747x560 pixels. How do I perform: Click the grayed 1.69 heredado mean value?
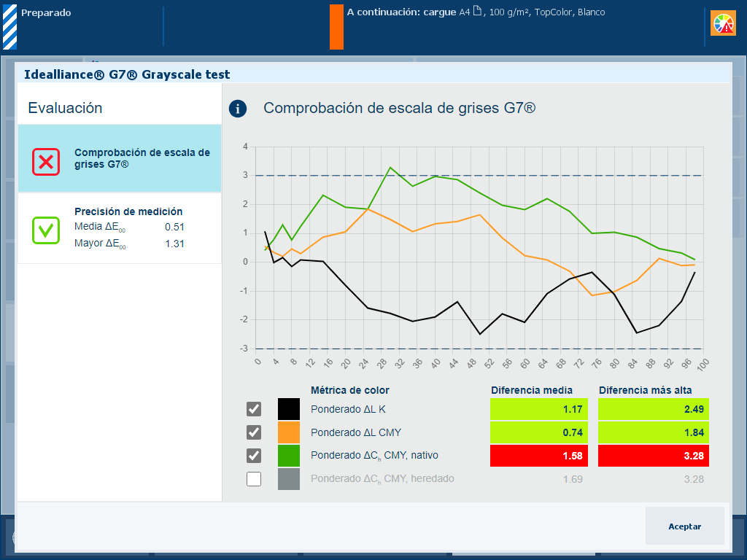[573, 479]
